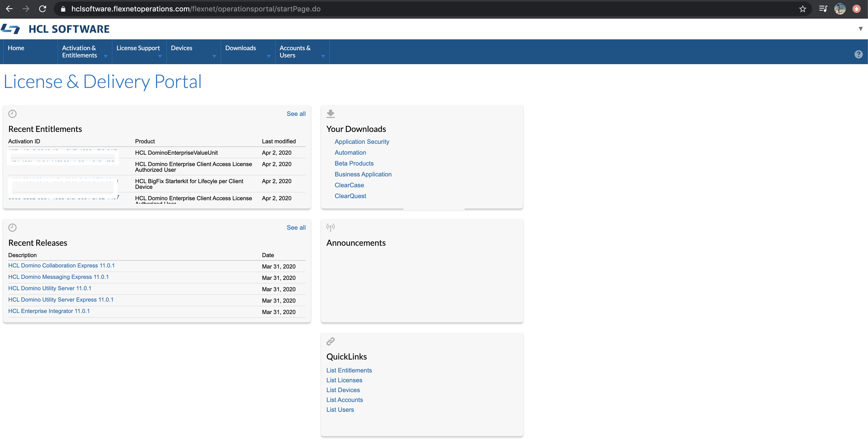Click the clock icon above Recent Entitlements
The height and width of the screenshot is (448, 868).
pyautogui.click(x=12, y=114)
